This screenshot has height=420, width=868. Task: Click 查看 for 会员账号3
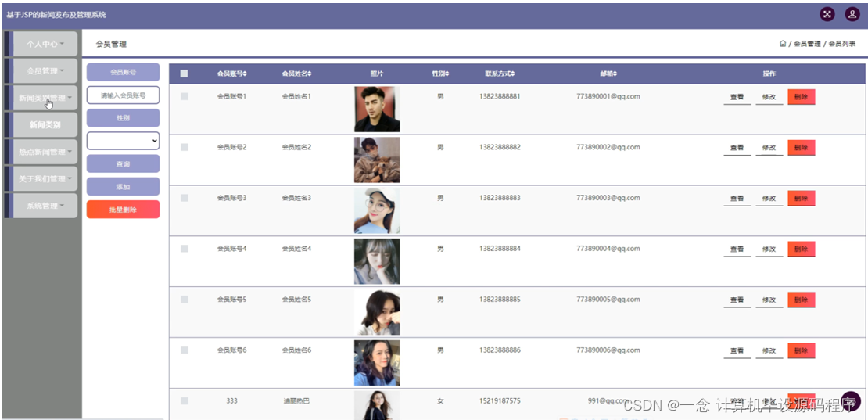point(737,198)
